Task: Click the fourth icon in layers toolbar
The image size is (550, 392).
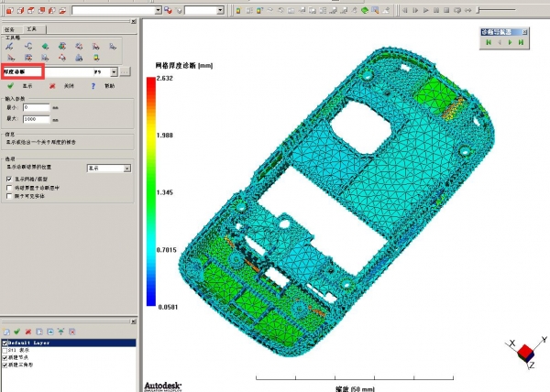Action: [x=39, y=332]
